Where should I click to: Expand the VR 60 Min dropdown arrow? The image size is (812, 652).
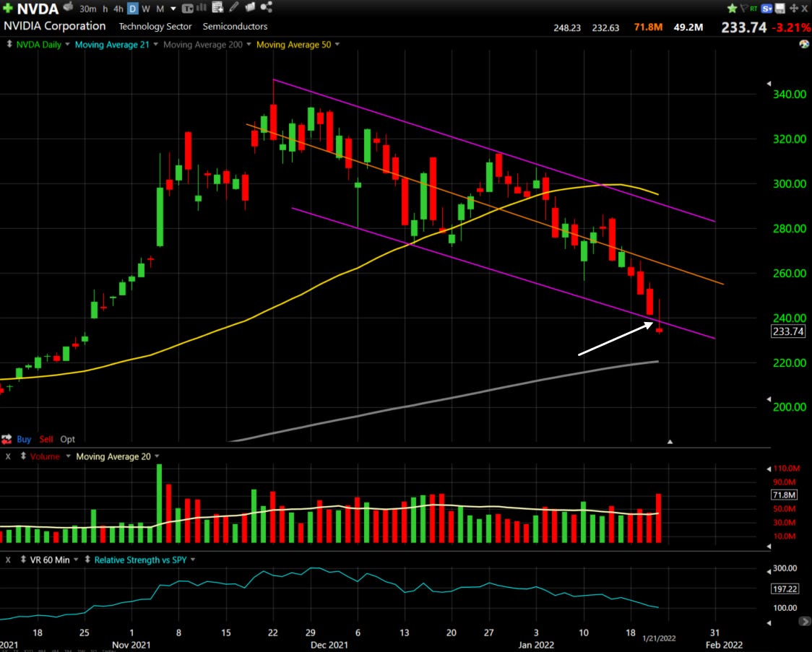[x=76, y=560]
